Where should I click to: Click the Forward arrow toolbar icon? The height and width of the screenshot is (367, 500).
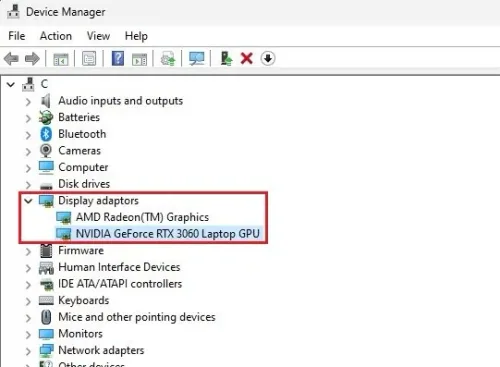click(32, 59)
